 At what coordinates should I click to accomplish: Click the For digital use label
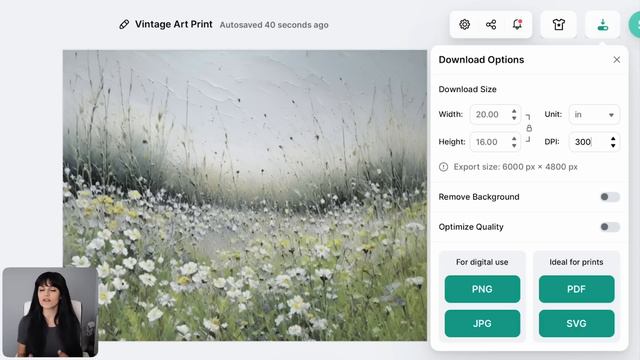pyautogui.click(x=482, y=262)
